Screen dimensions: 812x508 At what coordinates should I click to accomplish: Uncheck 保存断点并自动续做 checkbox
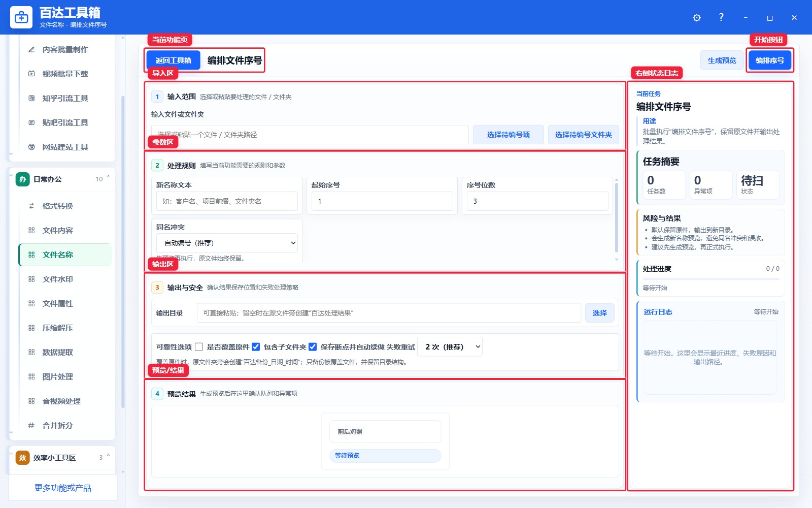click(x=313, y=347)
